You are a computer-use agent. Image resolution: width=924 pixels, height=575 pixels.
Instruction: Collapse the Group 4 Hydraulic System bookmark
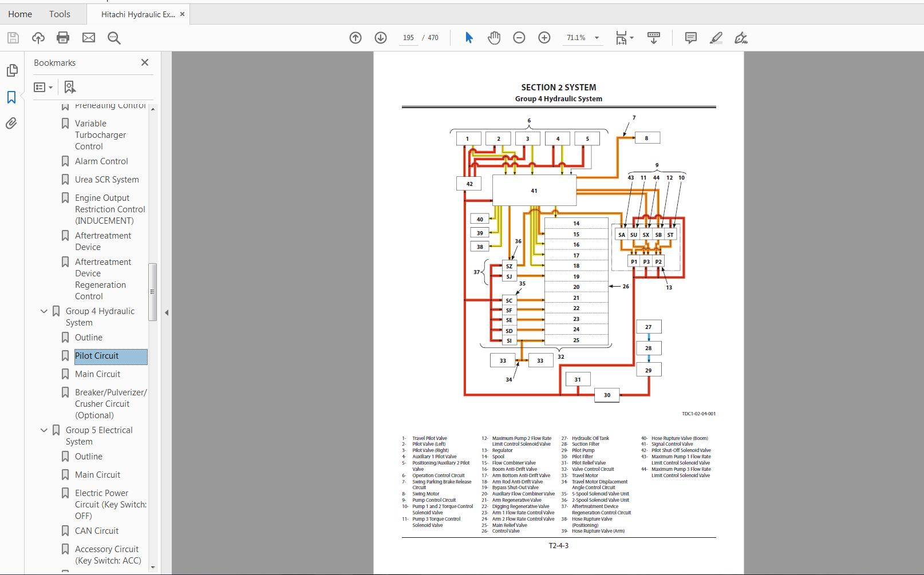[44, 311]
